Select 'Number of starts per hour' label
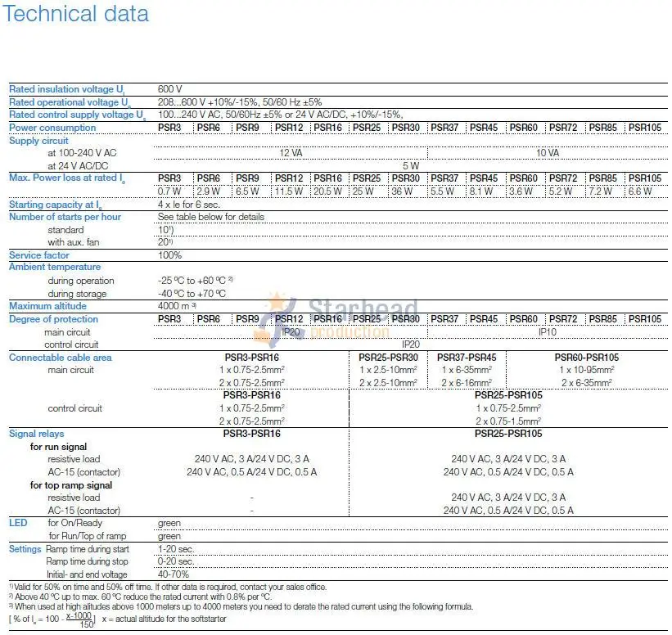This screenshot has width=672, height=635. [x=65, y=217]
